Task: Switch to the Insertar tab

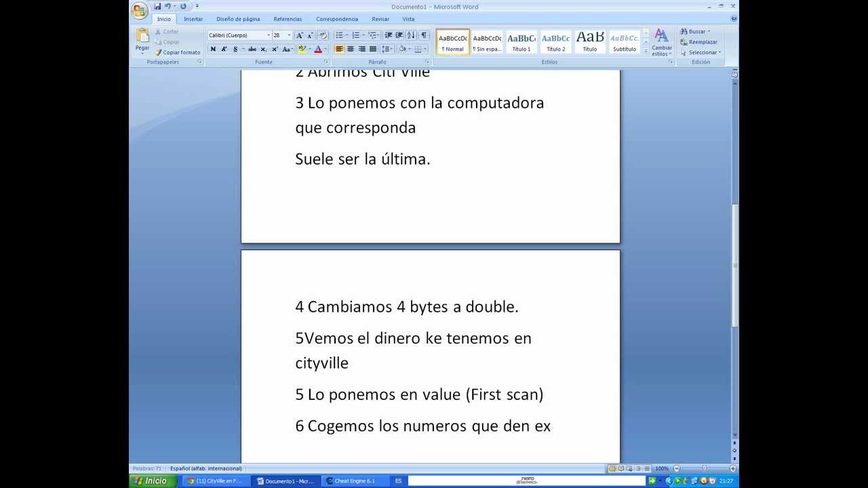Action: (193, 19)
